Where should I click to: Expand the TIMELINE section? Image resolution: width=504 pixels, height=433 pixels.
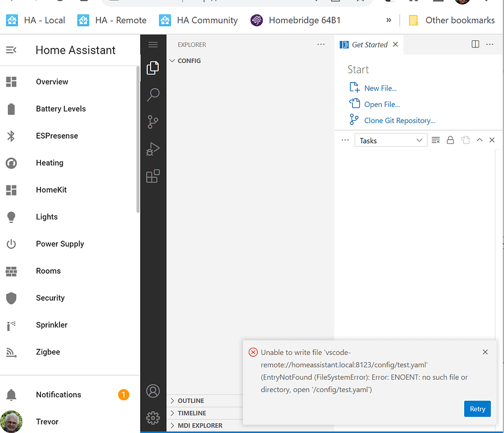tap(206, 413)
